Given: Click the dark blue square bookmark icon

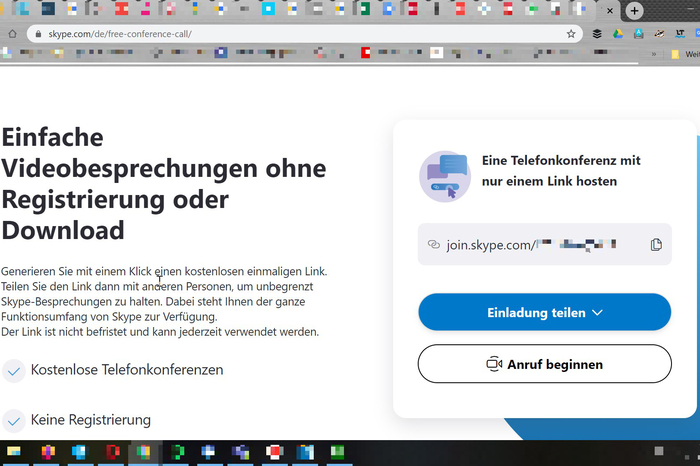Looking at the screenshot, I should pos(221,53).
